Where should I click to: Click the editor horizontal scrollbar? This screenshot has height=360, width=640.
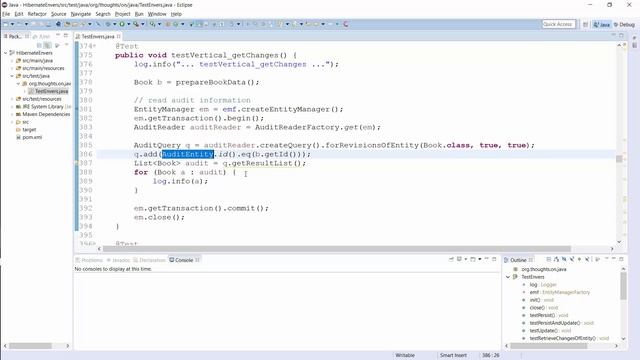coord(337,249)
